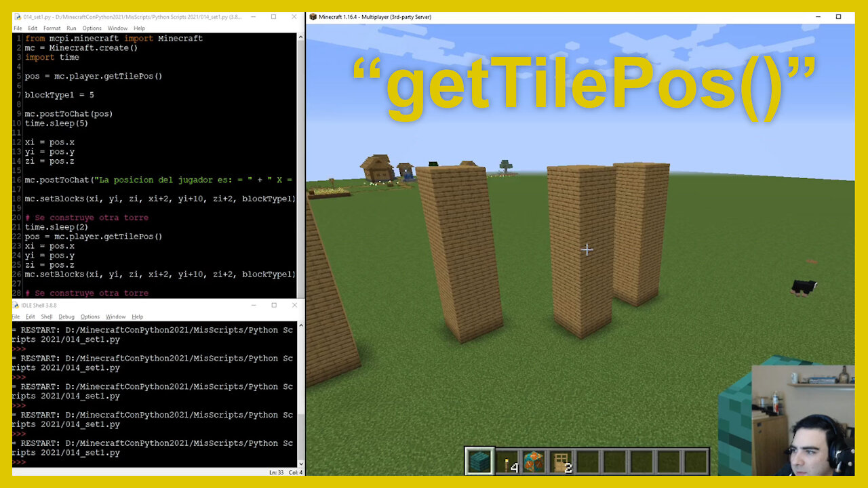Click the village house in the distance
This screenshot has width=868, height=488.
(377, 168)
